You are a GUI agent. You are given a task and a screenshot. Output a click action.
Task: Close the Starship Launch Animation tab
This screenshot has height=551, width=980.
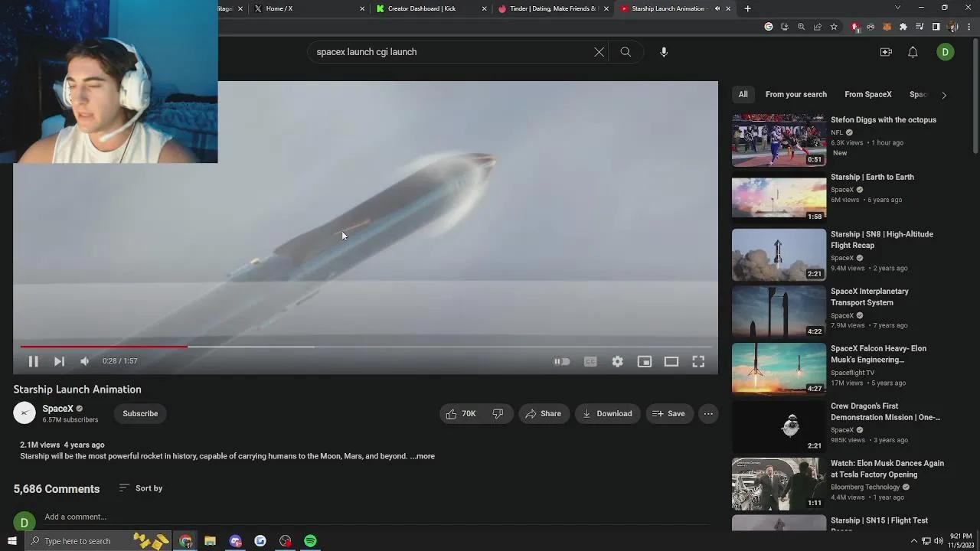[x=728, y=8]
